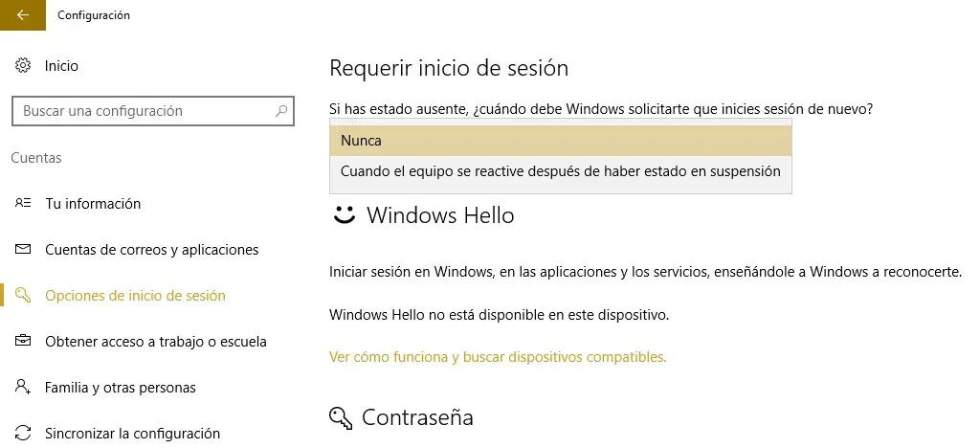Open Tu información settings page

[x=93, y=204]
